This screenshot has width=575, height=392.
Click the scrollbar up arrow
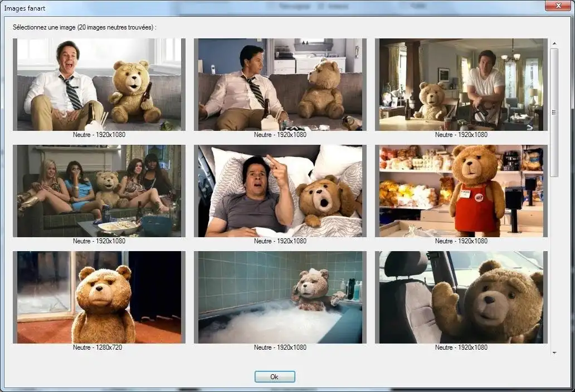[554, 43]
